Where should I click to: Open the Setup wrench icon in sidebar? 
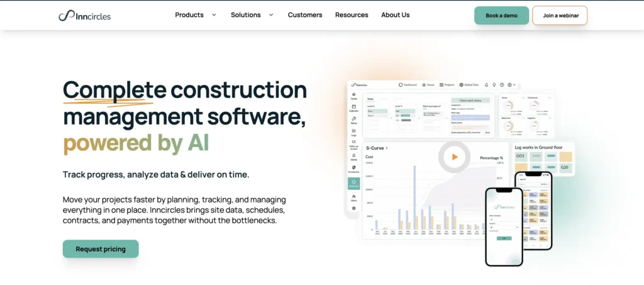click(x=353, y=120)
